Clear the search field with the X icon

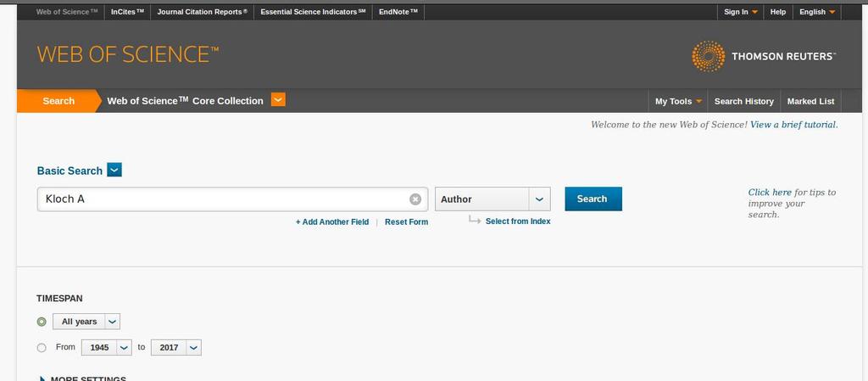[x=415, y=199]
